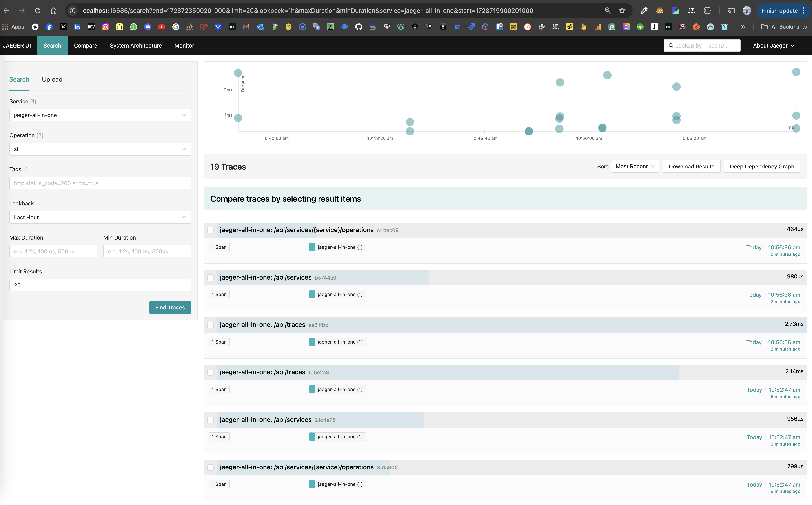Open the zoom-out magnifier in the address bar
The image size is (812, 505).
coord(608,11)
